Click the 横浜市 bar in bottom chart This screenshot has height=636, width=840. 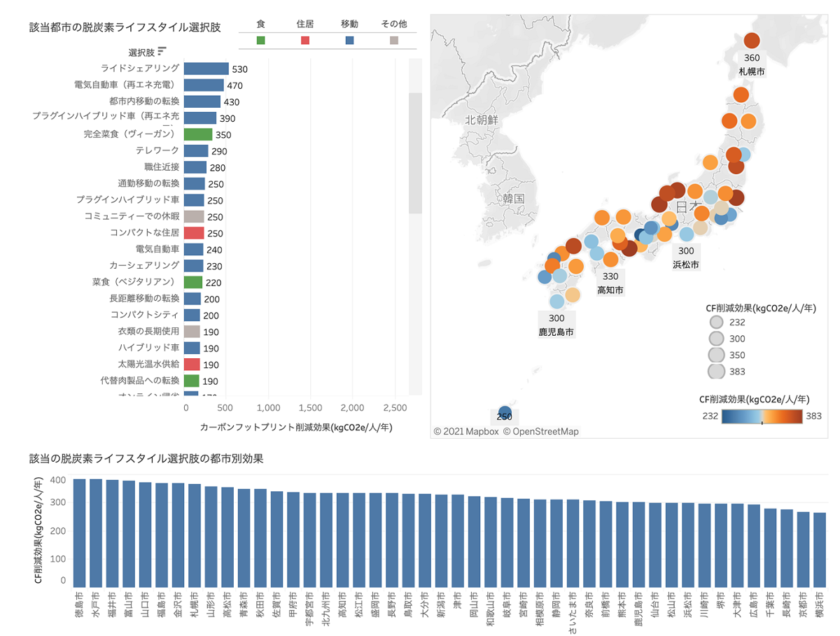tap(820, 550)
